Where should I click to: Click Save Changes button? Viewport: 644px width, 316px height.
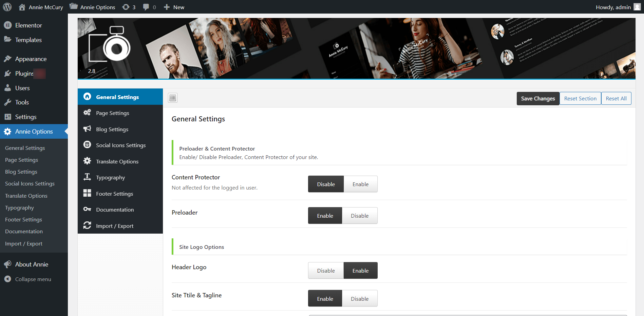tap(538, 99)
